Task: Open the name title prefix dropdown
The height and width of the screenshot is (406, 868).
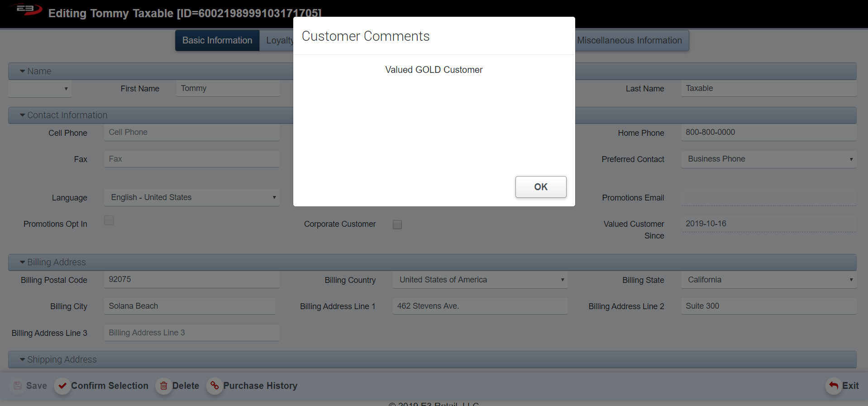Action: [x=40, y=89]
